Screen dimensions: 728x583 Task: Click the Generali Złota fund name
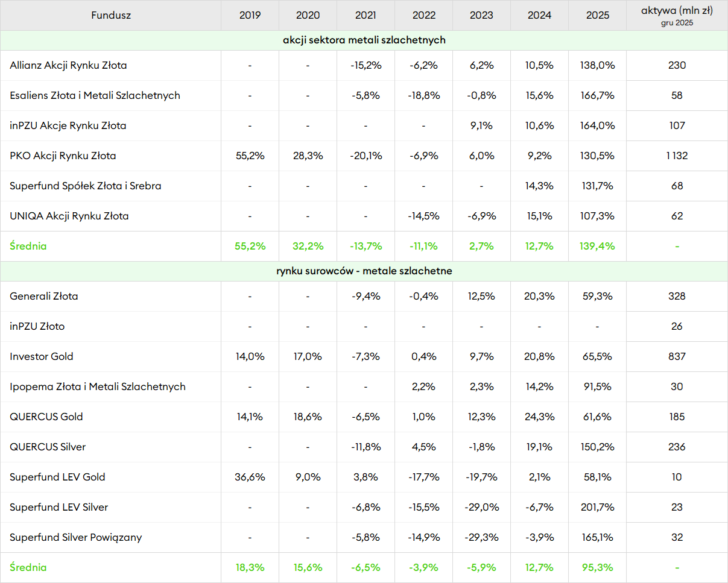43,296
